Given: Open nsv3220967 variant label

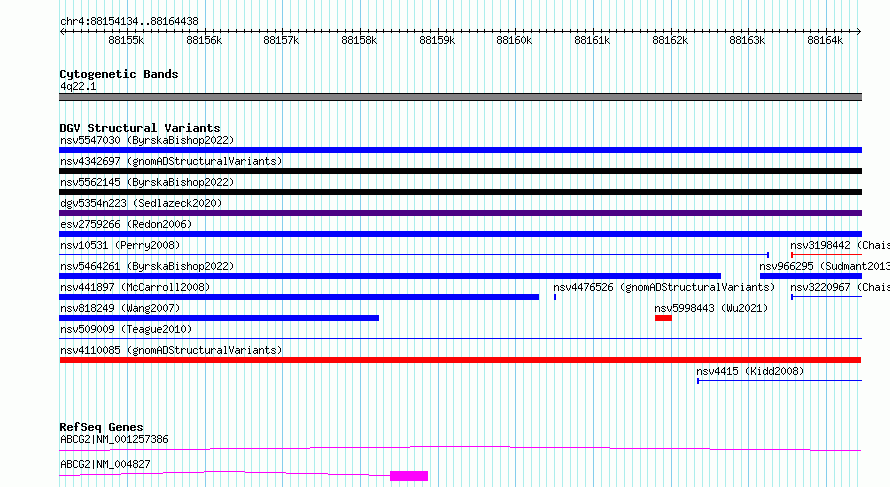Looking at the screenshot, I should pos(840,287).
